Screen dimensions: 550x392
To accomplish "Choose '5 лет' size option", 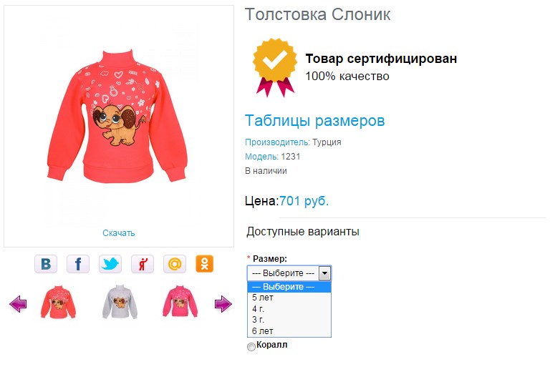I will coord(289,298).
